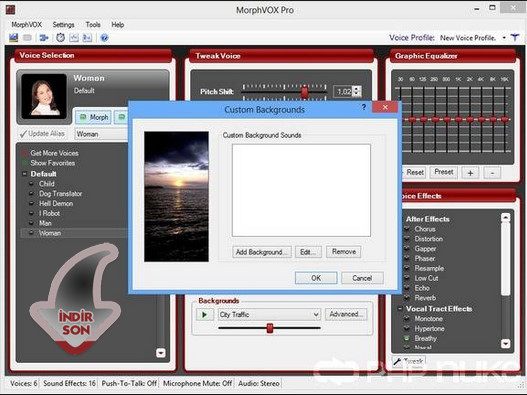The width and height of the screenshot is (527, 395).
Task: Open help via the blue question-mark toolbar icon
Action: (x=104, y=38)
